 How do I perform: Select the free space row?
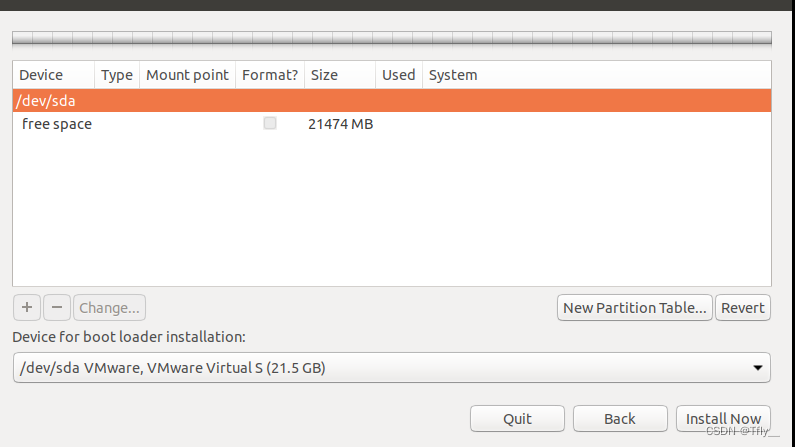point(392,124)
